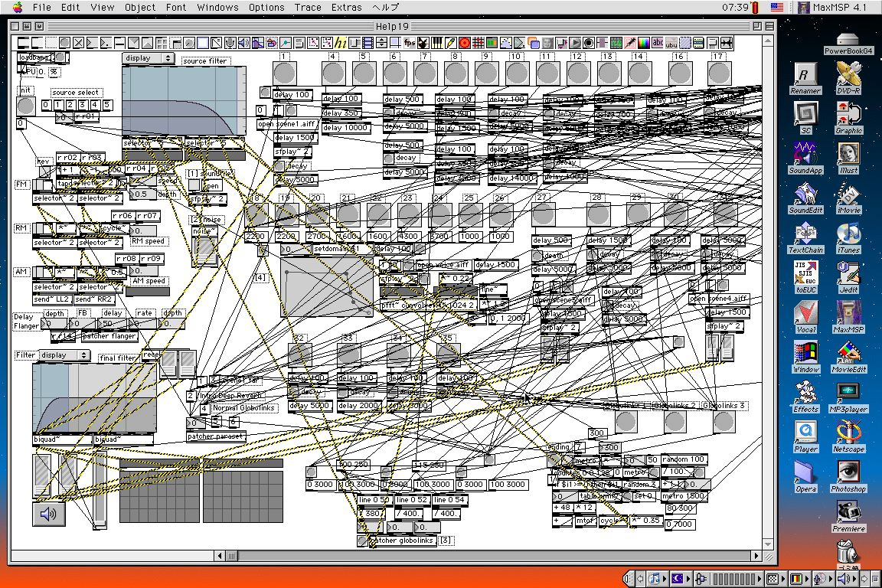Select the comment tool in palette
This screenshot has width=882, height=588.
(51, 43)
